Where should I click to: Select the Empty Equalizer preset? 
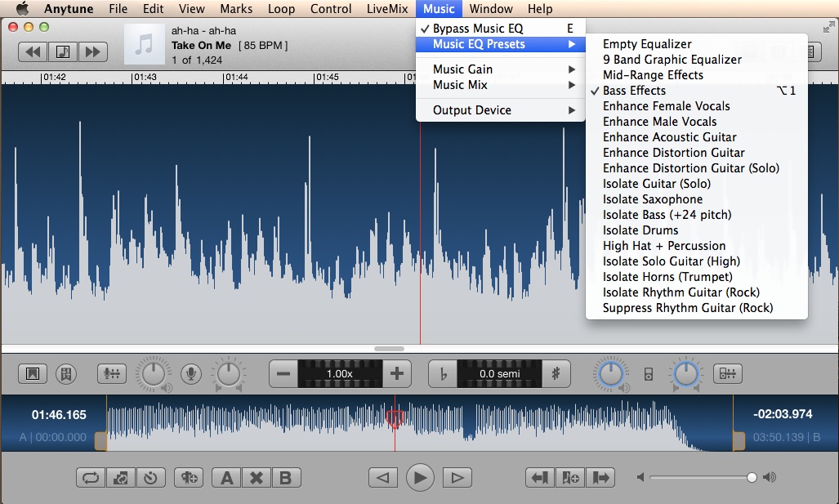coord(697,44)
